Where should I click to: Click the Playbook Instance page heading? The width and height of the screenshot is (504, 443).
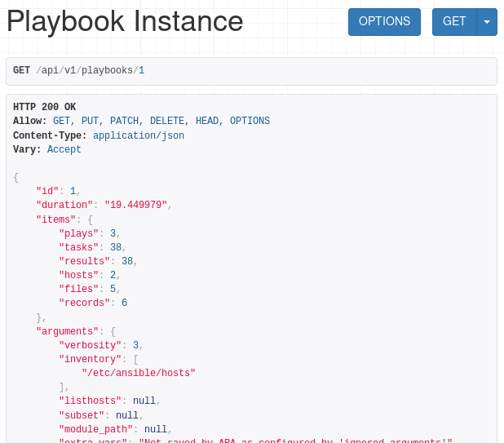125,22
